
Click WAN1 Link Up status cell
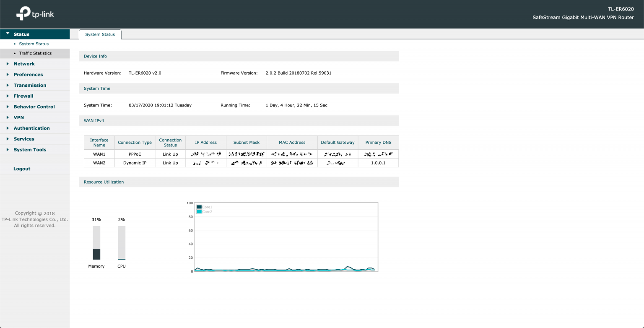(170, 154)
